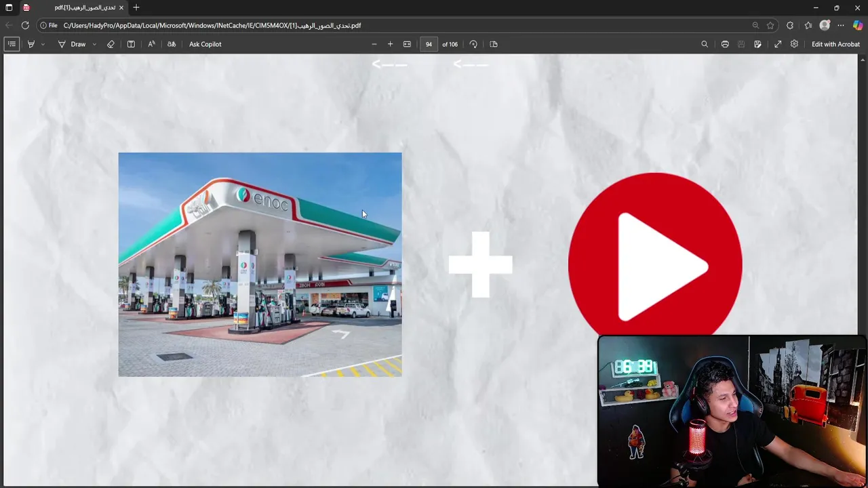
Task: Open the Extensions menu
Action: (790, 25)
